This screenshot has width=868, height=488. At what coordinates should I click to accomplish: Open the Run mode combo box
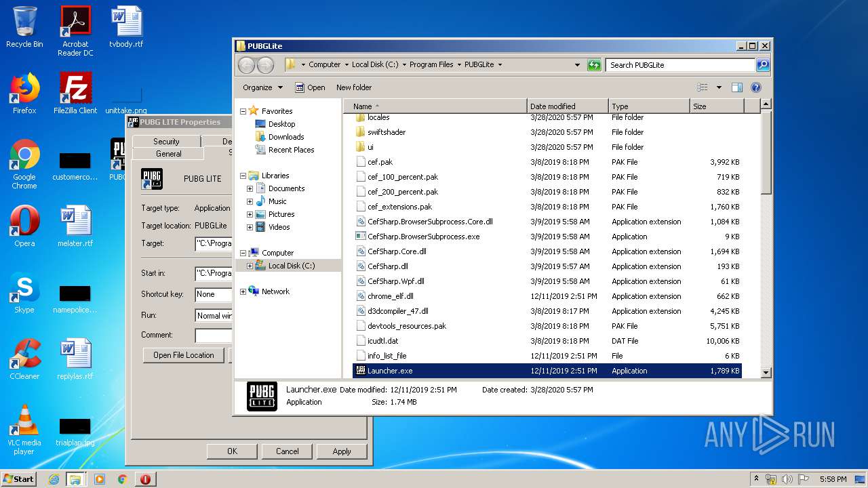[214, 316]
